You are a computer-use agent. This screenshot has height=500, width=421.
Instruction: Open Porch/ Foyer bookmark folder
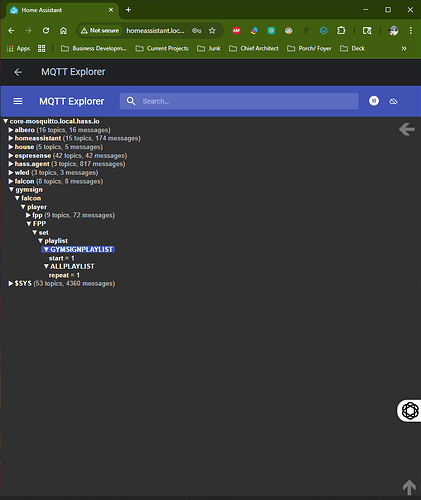click(309, 49)
